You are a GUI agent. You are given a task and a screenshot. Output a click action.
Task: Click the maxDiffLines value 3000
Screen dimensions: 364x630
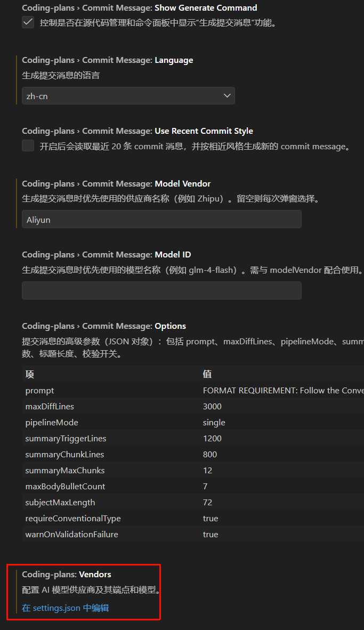[212, 407]
